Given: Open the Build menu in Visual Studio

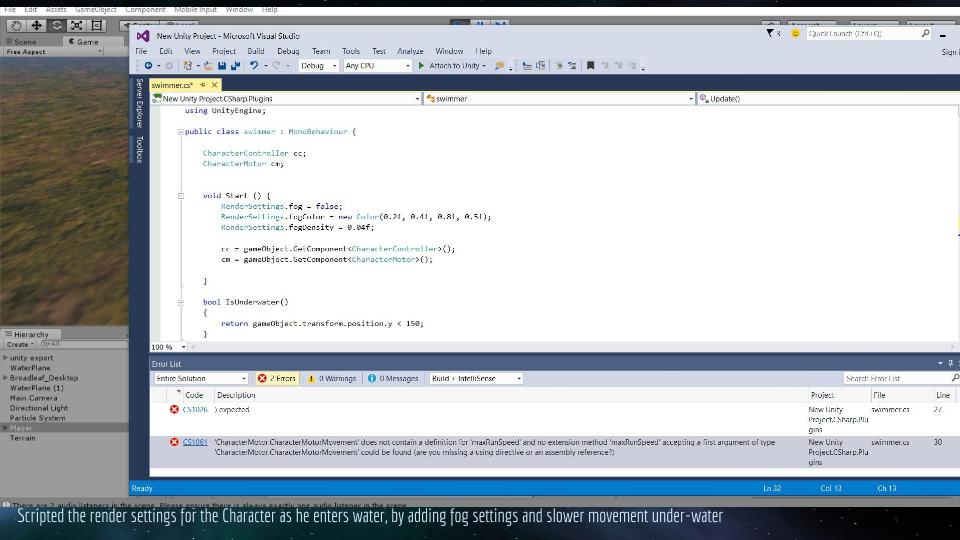Looking at the screenshot, I should [x=256, y=51].
